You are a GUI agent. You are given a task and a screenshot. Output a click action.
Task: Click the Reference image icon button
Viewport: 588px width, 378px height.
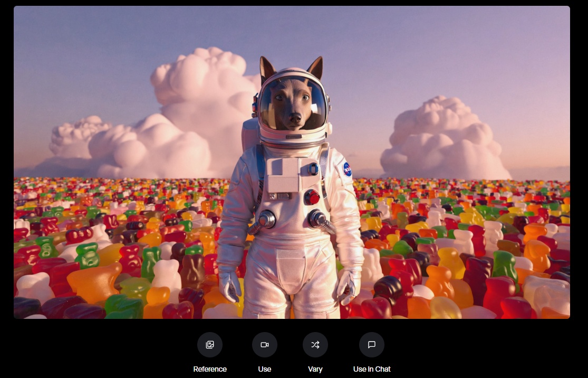tap(210, 345)
